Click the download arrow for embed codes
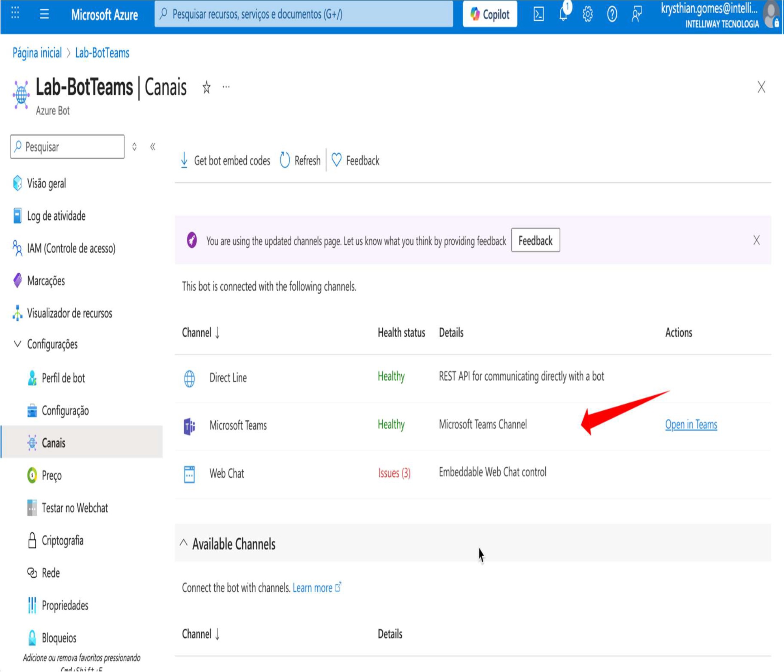This screenshot has width=784, height=672. point(184,160)
